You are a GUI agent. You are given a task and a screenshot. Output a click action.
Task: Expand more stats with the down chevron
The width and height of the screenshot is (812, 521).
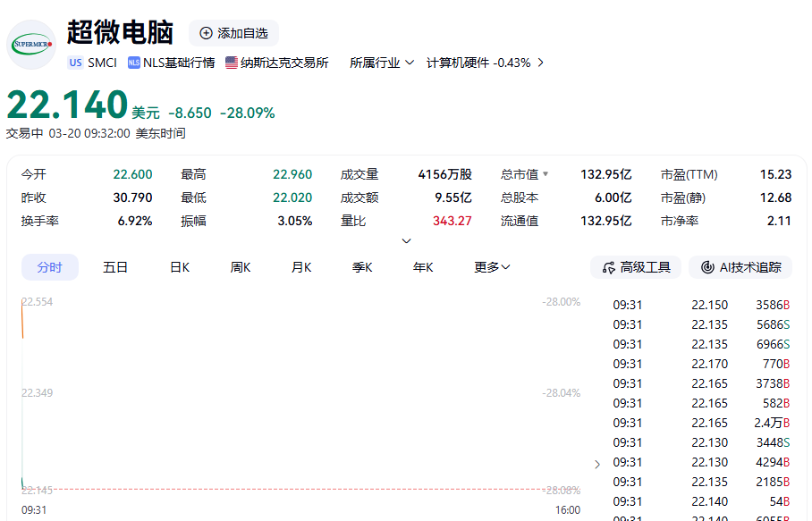pos(407,240)
